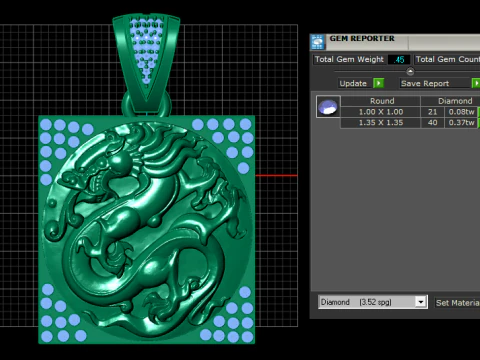Screen dimensions: 480x360
Task: Click the Total Gem Weight label
Action: pos(349,59)
